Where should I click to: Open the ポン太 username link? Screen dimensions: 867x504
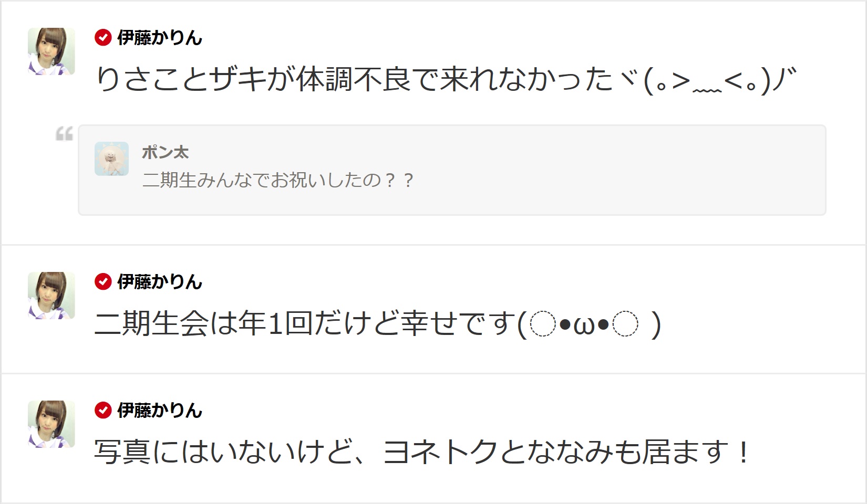(165, 152)
